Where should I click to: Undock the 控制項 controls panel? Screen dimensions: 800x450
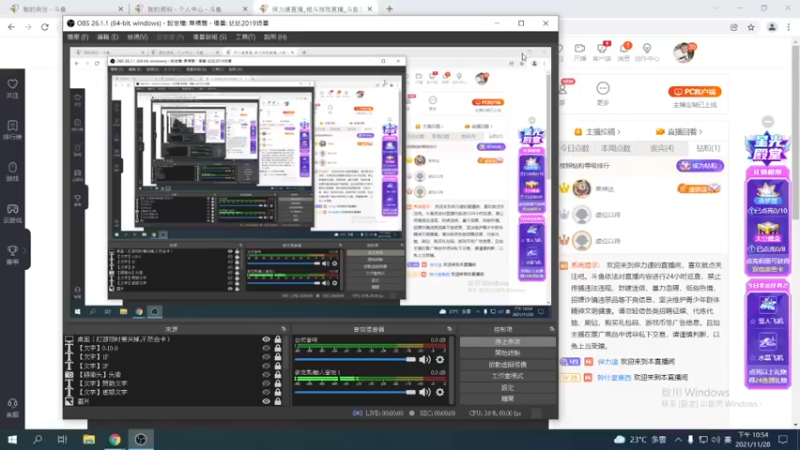pos(552,330)
